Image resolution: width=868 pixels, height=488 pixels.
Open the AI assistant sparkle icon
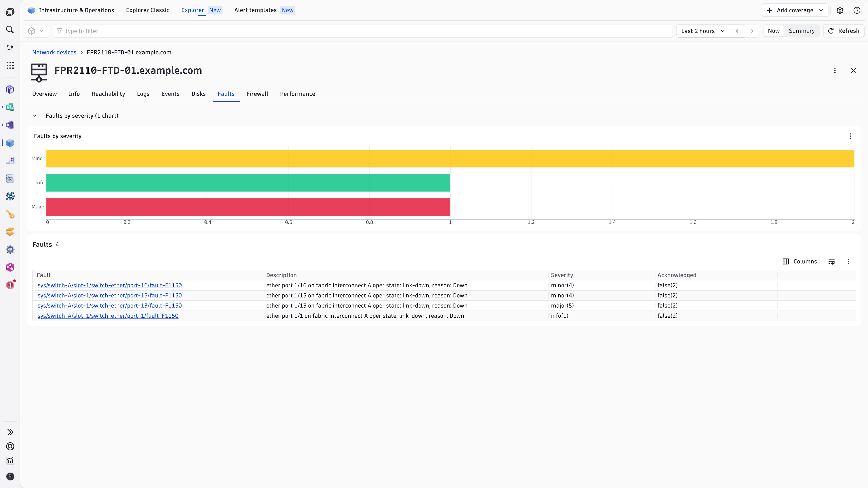tap(10, 47)
